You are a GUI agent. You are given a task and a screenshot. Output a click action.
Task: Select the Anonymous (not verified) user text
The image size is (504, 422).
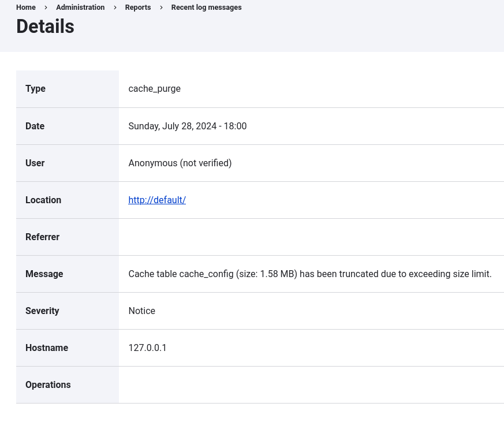tap(180, 163)
